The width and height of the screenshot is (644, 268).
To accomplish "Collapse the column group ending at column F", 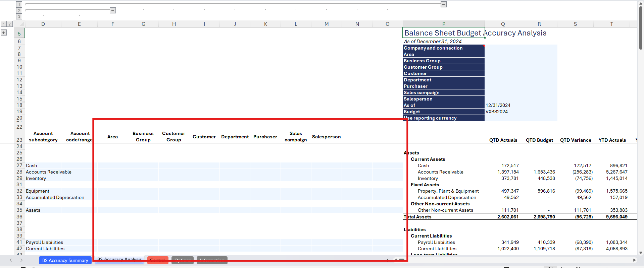I will (113, 10).
